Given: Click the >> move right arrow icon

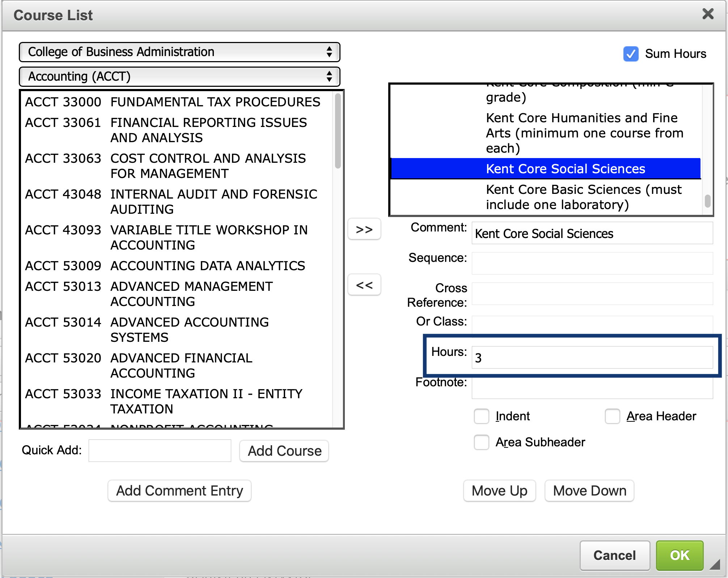Looking at the screenshot, I should pyautogui.click(x=364, y=229).
